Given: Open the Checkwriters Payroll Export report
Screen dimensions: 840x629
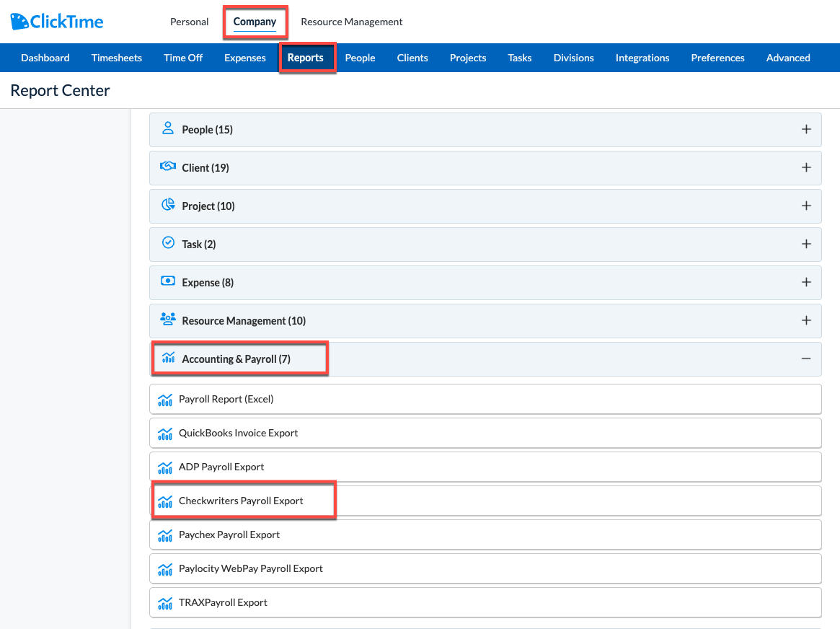Looking at the screenshot, I should tap(485, 501).
